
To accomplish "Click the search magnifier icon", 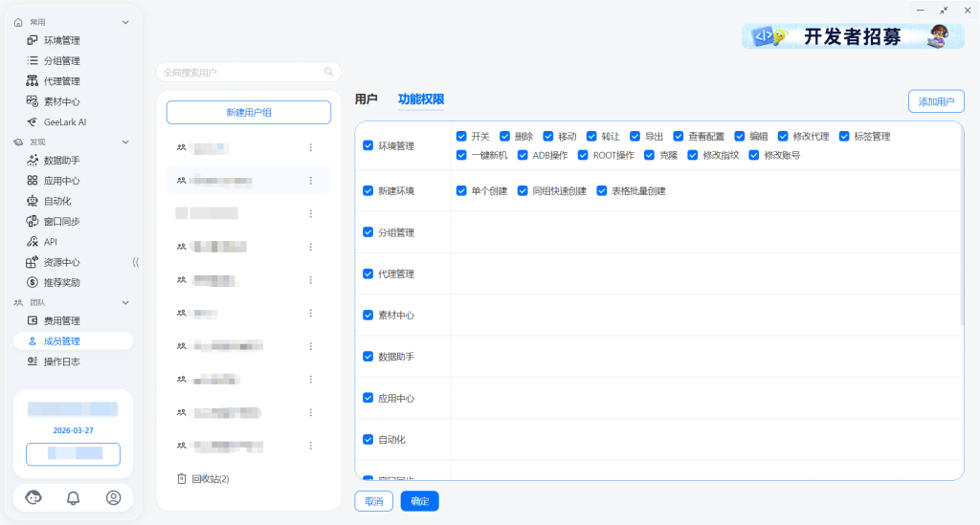I will [328, 72].
